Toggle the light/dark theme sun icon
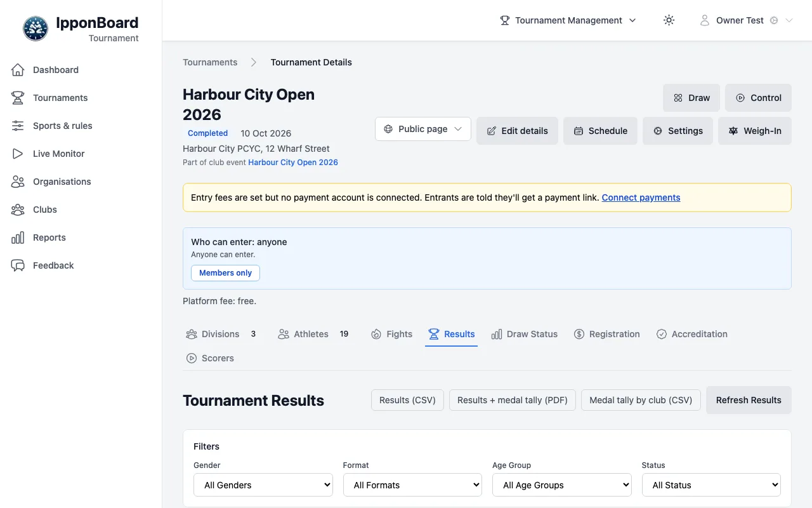 coord(669,20)
